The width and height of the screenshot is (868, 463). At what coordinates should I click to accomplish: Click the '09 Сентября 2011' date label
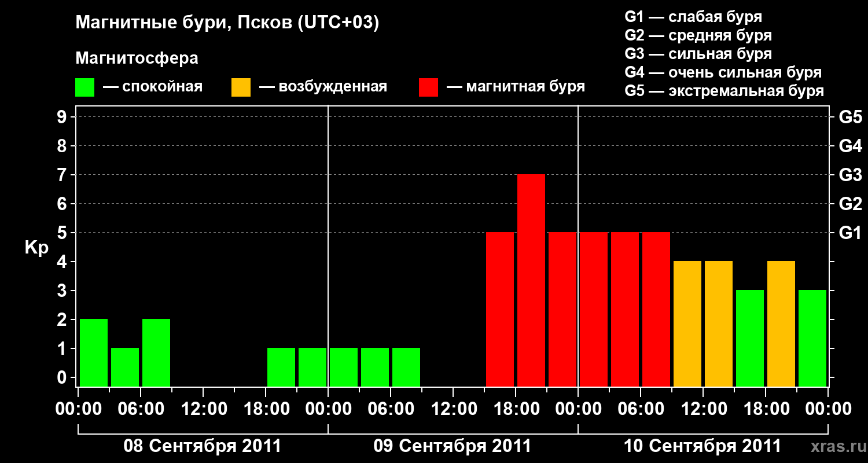pos(453,446)
